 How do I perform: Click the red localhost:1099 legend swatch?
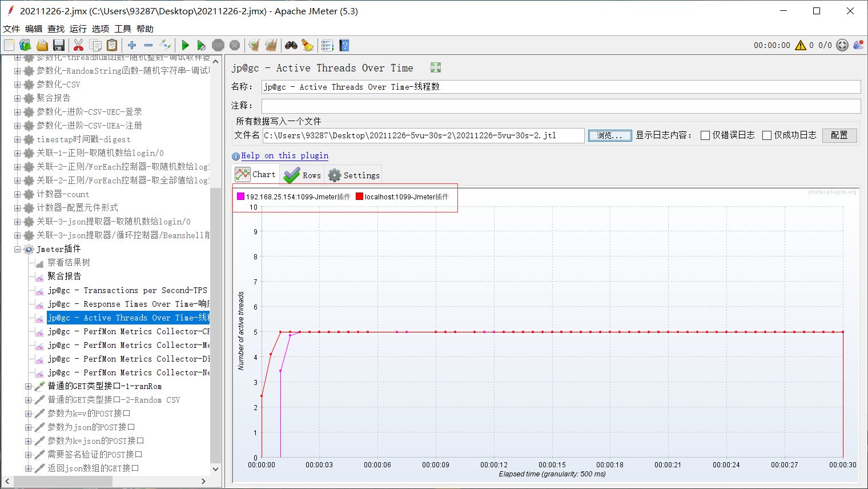[360, 197]
